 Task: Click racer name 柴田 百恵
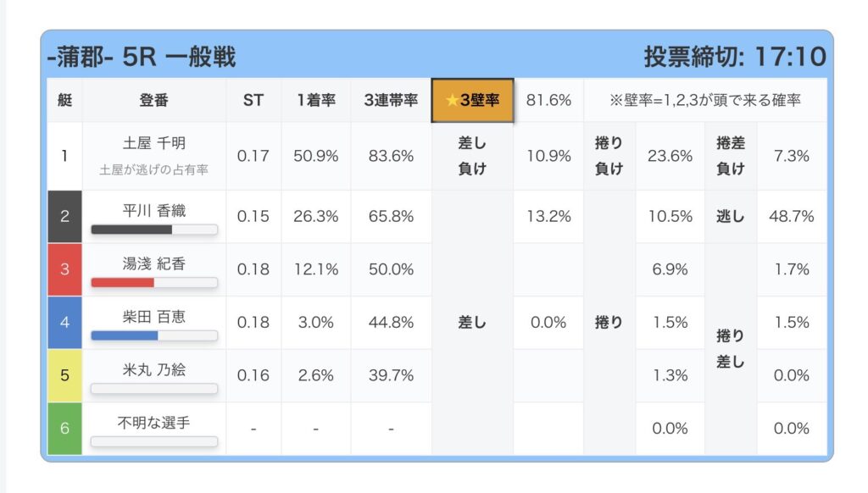(x=153, y=316)
